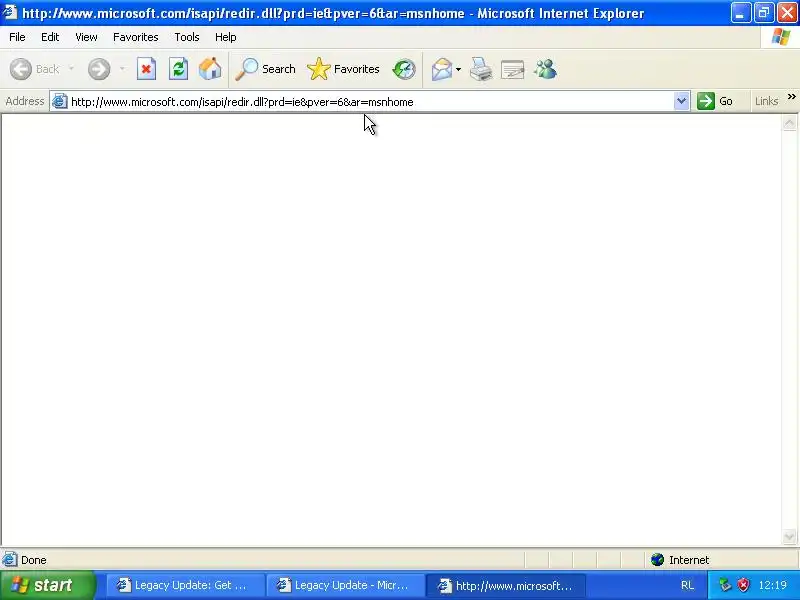Click the IE icon in title bar
800x600 pixels.
tap(10, 12)
